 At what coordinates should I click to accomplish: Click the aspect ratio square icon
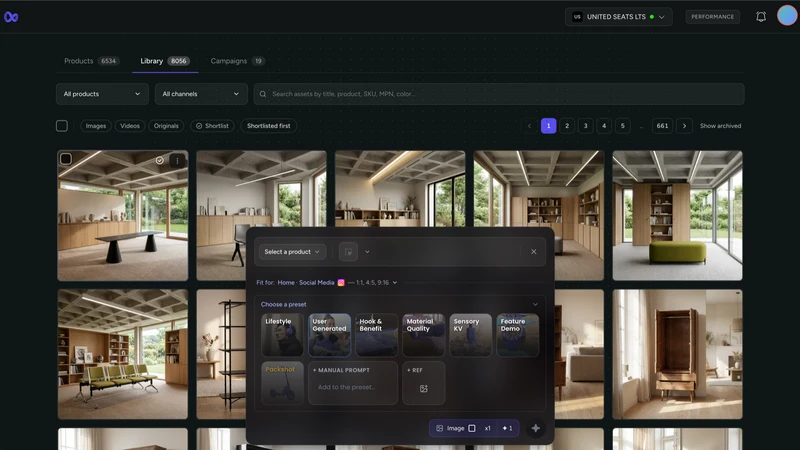[x=472, y=428]
